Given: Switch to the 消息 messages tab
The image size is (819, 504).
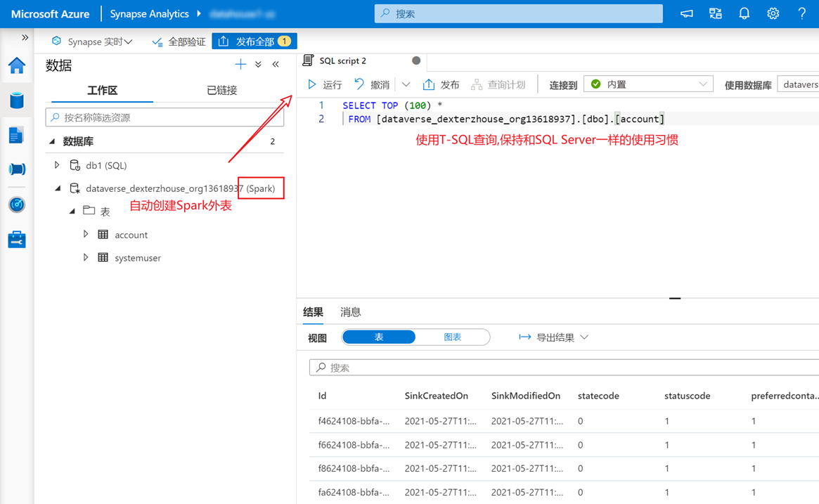Looking at the screenshot, I should click(x=351, y=312).
